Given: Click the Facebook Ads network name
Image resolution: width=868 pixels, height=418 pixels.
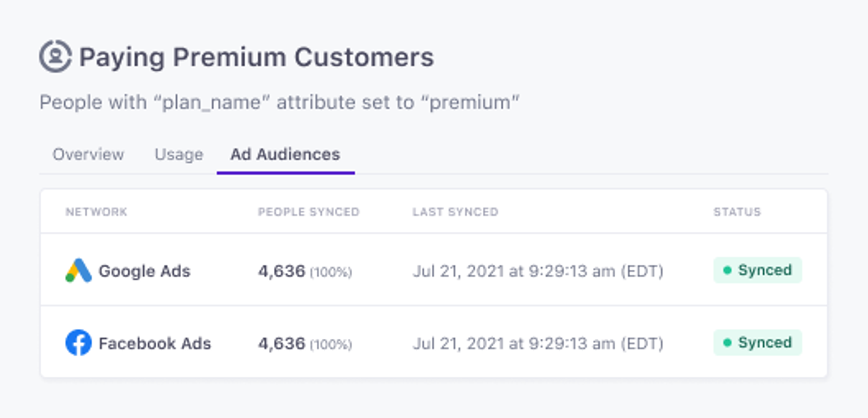Looking at the screenshot, I should point(155,343).
